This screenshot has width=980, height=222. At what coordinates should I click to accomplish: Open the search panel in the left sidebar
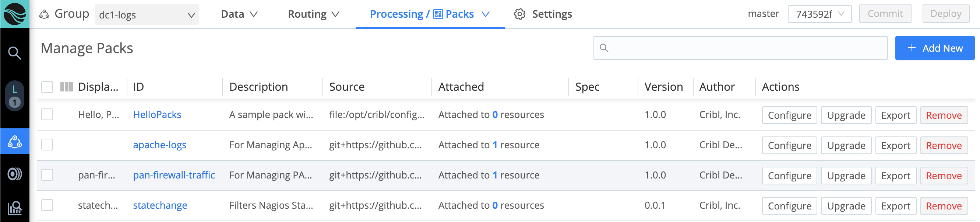point(14,53)
